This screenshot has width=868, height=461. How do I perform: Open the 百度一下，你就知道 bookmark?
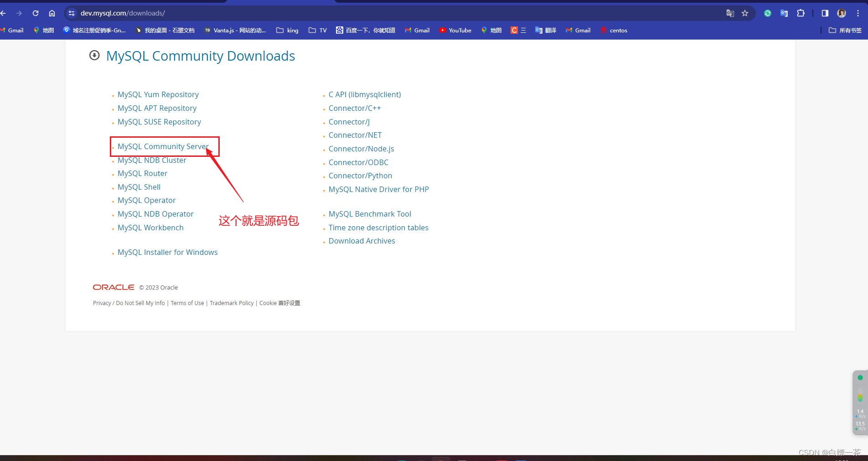pos(366,30)
